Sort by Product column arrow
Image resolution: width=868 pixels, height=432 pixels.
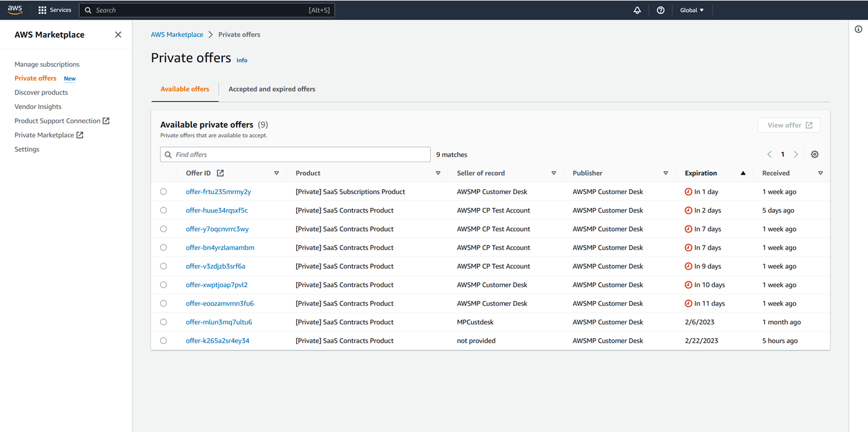click(438, 173)
